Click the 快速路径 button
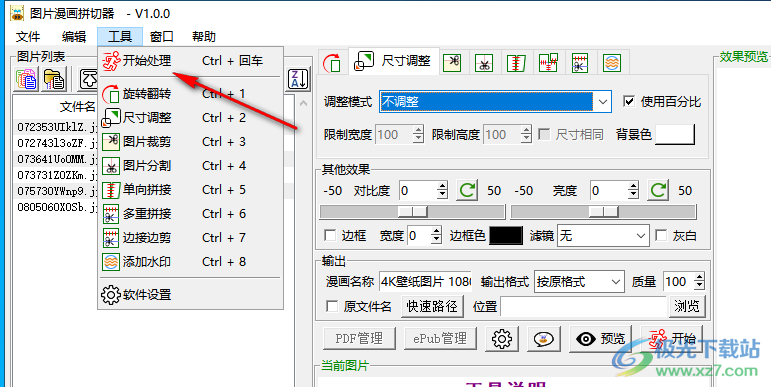The height and width of the screenshot is (387, 771). 432,307
